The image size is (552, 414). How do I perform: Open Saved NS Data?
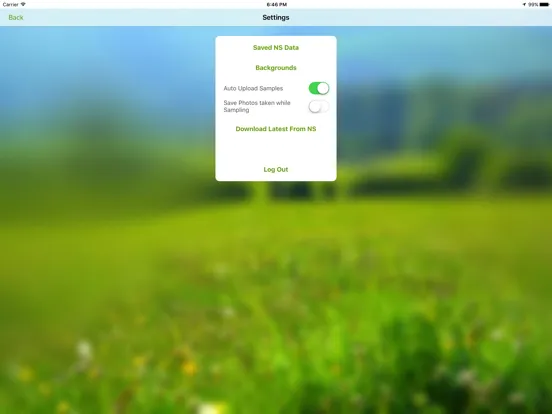pyautogui.click(x=276, y=48)
